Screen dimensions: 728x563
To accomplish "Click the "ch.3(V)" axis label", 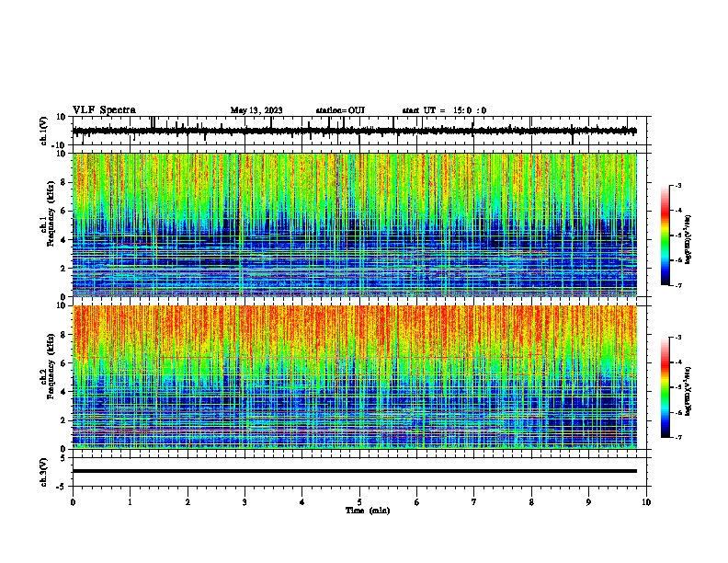I will point(44,472).
